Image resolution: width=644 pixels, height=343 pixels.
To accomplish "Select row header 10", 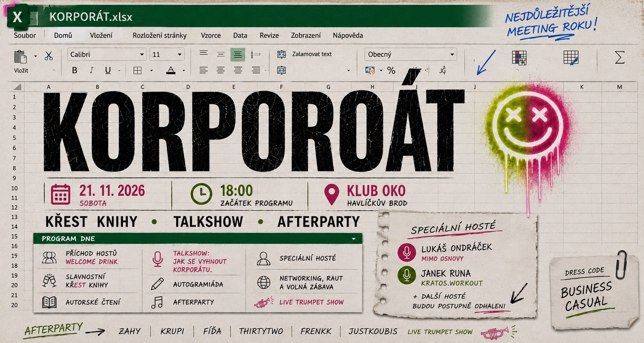I will tap(15, 188).
